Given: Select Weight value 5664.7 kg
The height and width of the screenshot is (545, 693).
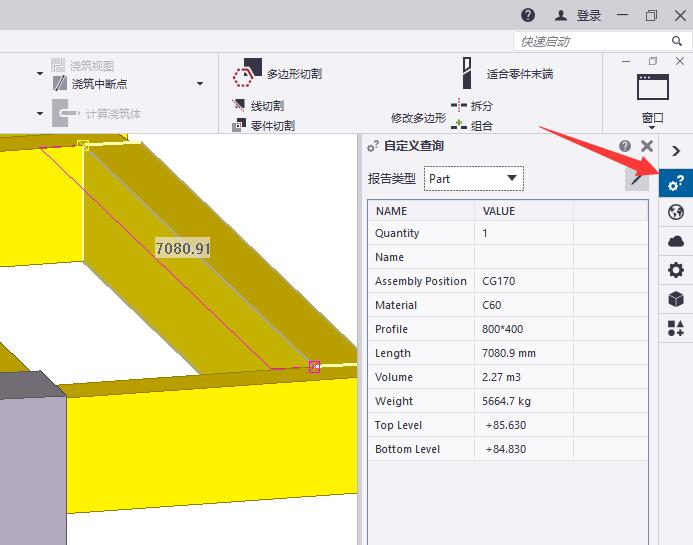Looking at the screenshot, I should pos(506,401).
